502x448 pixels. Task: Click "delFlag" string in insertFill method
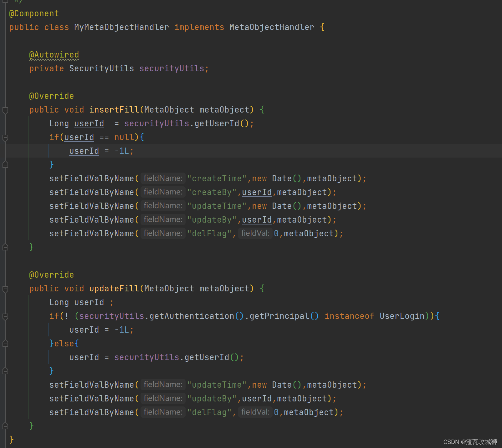(x=209, y=234)
